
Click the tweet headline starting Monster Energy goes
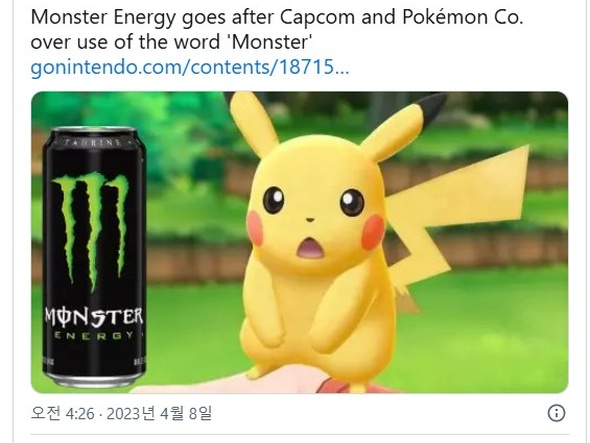tap(277, 29)
